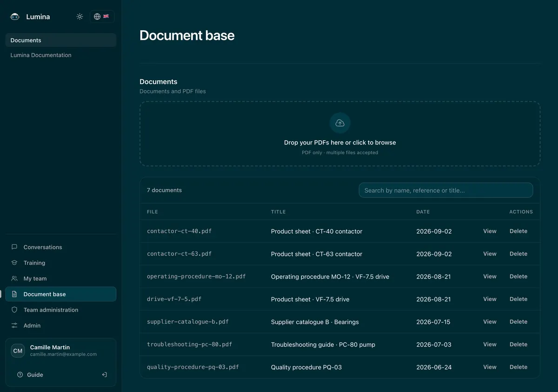Image resolution: width=558 pixels, height=392 pixels.
Task: Click the 7 documents count label
Action: coord(164,190)
